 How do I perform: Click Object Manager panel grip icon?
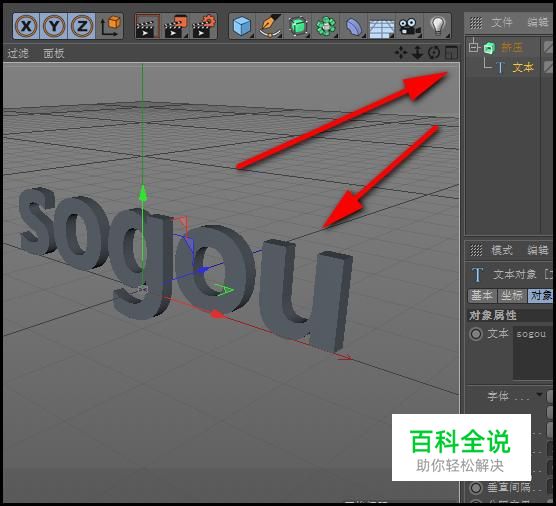[476, 23]
